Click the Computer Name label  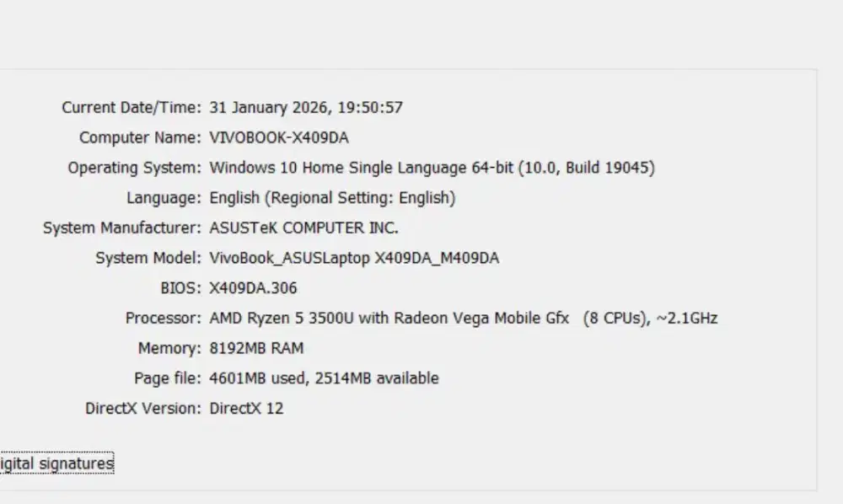[140, 137]
